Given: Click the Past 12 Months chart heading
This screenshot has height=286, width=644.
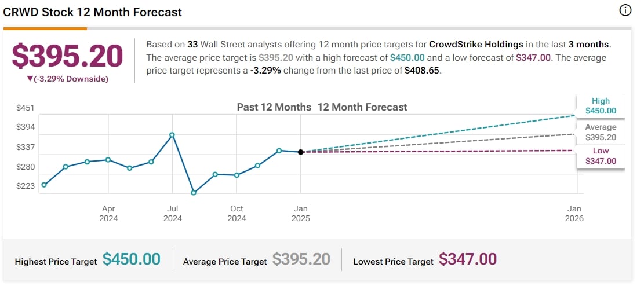Looking at the screenshot, I should tap(274, 107).
